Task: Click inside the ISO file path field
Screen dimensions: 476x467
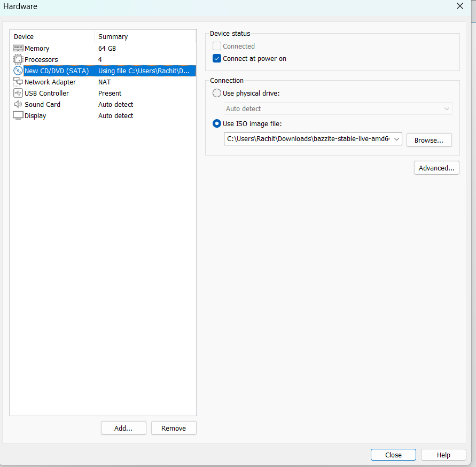Action: click(308, 139)
